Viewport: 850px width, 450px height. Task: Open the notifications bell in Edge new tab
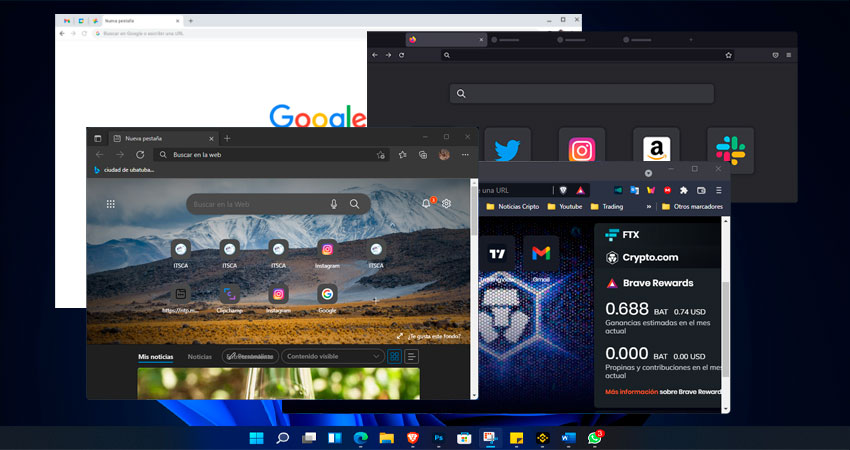(426, 204)
